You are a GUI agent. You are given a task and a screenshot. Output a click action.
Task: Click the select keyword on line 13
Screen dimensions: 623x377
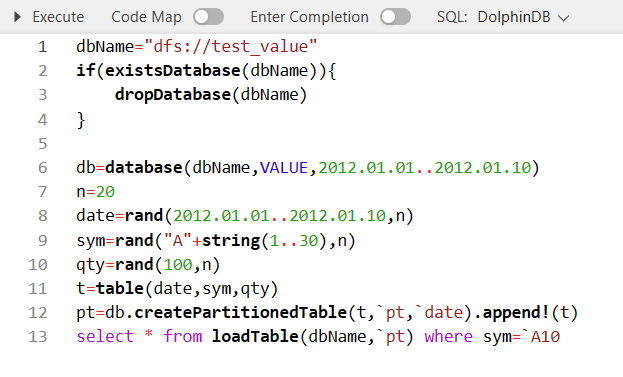105,337
